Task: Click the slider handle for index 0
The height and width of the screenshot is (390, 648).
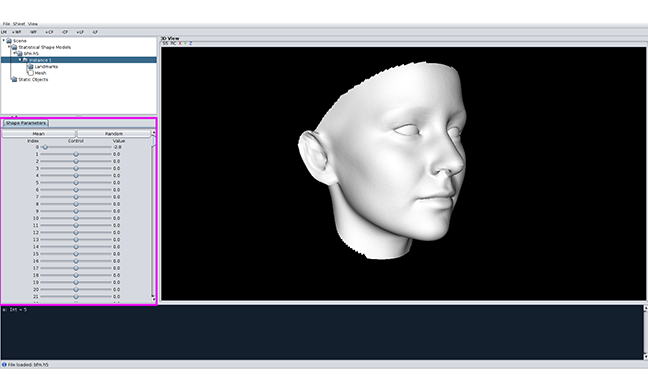Action: pos(45,147)
